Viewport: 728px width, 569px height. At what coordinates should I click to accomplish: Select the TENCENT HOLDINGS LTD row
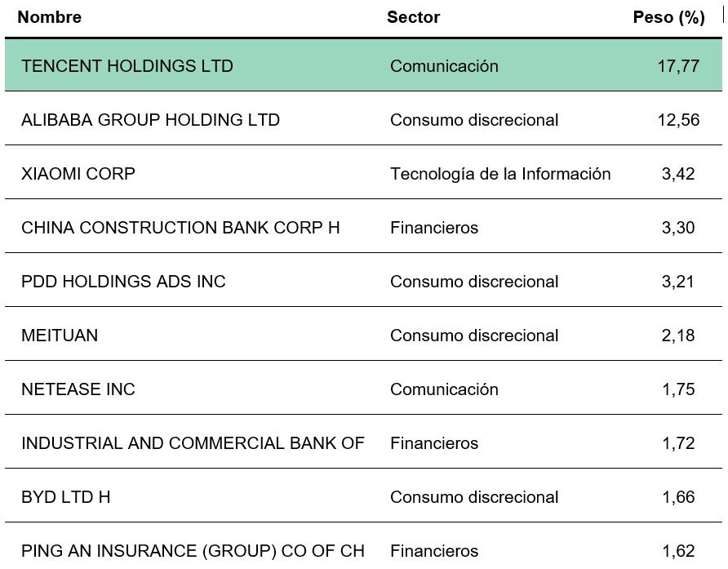point(127,66)
